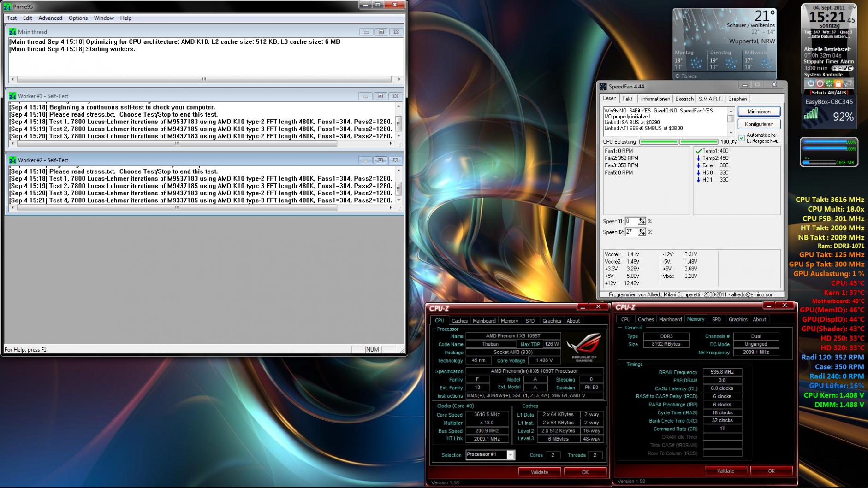The image size is (868, 488).
Task: Click Validate in the CPU-Z window showing Timings
Action: coord(725,471)
